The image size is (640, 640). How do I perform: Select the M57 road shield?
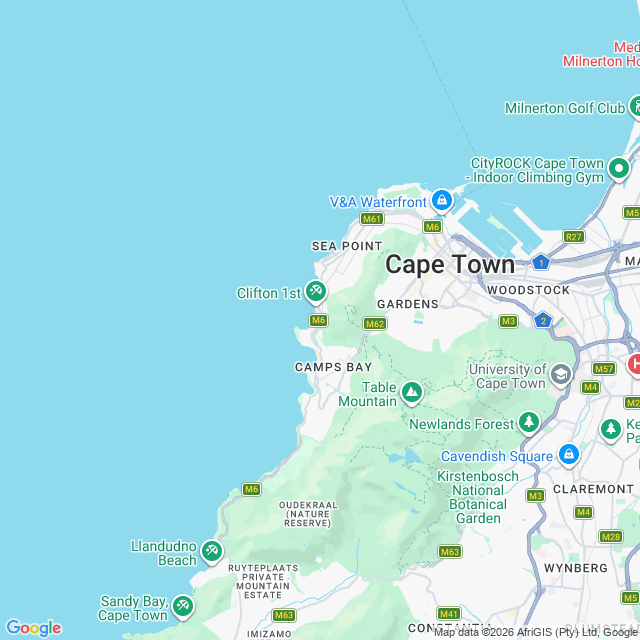point(604,369)
